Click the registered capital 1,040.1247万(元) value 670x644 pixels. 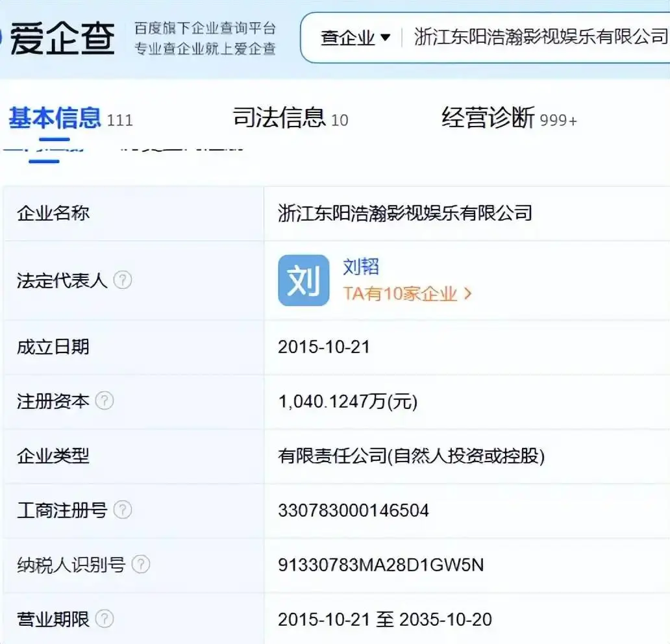347,402
